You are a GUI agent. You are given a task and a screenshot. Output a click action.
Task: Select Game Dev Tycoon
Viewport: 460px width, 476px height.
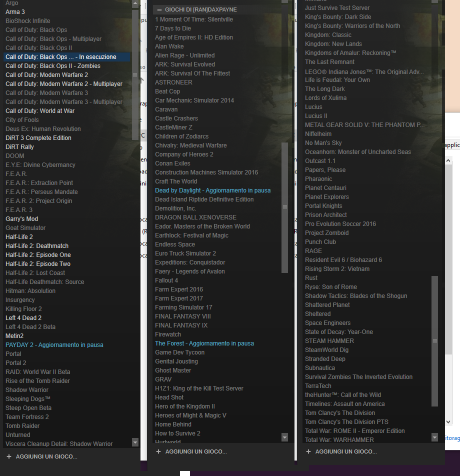point(179,352)
